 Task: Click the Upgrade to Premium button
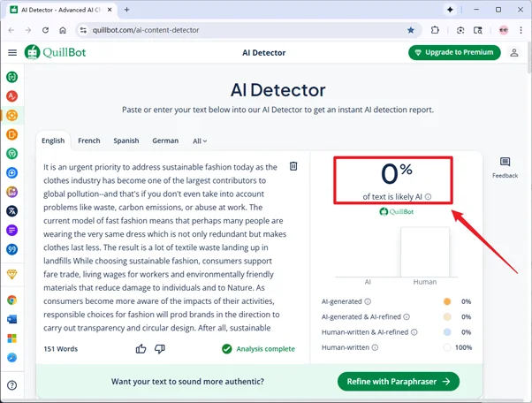[454, 53]
